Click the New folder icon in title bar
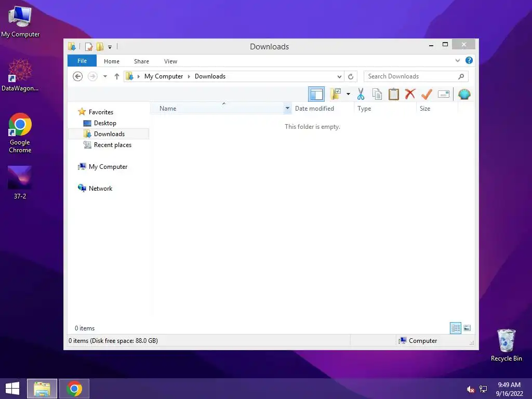 click(100, 46)
